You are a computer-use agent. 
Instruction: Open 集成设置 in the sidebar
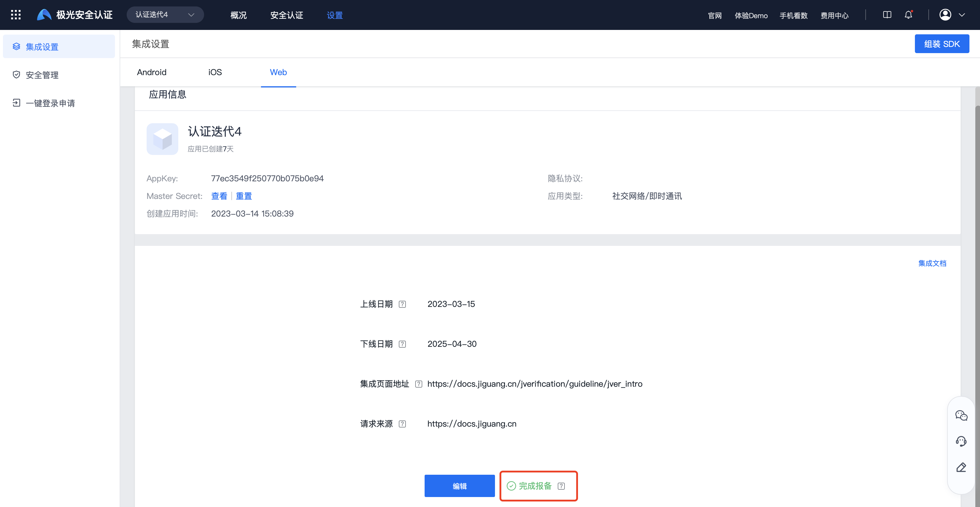coord(59,46)
